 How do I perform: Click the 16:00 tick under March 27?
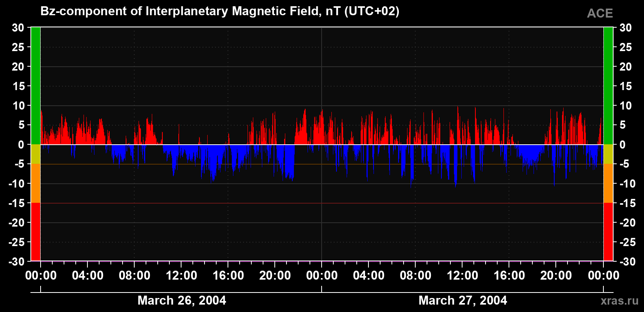509,276
